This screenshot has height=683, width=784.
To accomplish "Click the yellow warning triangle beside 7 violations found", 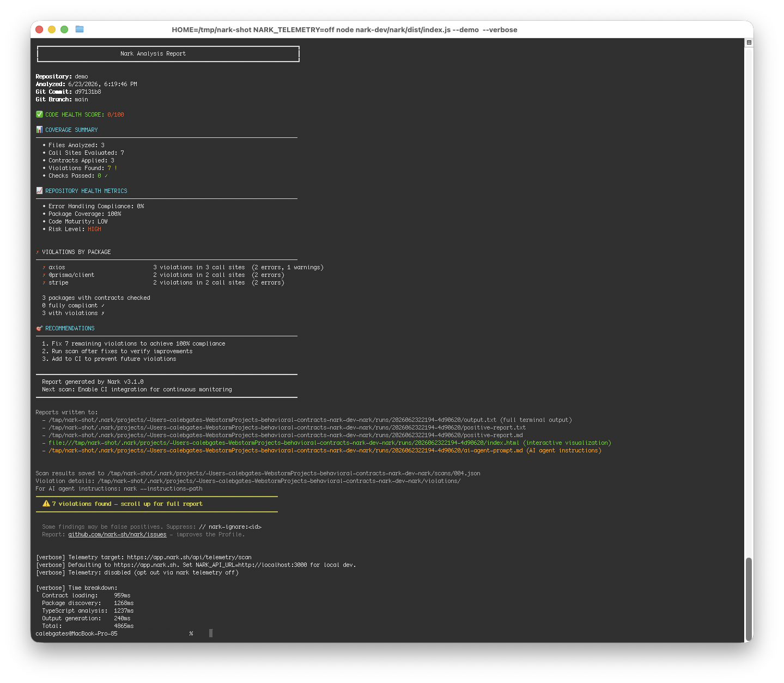I will [46, 504].
